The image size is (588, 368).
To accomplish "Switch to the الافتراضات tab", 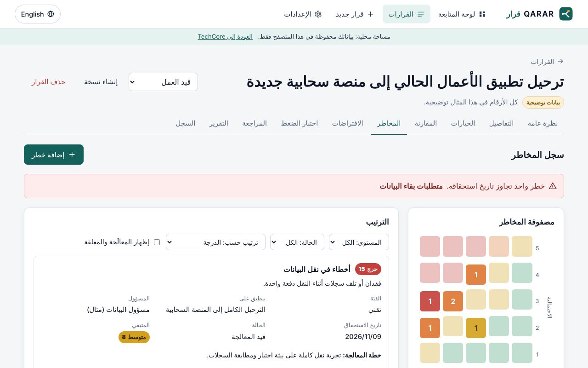I will tap(348, 123).
